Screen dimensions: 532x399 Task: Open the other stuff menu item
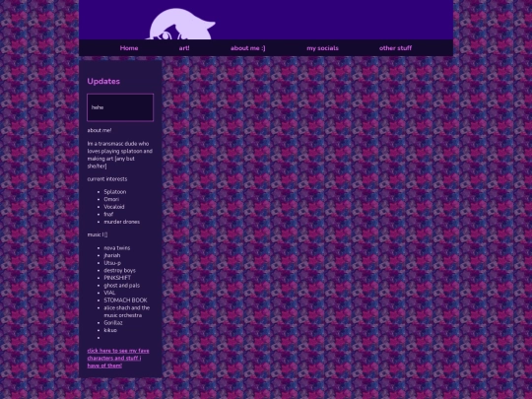(x=396, y=48)
